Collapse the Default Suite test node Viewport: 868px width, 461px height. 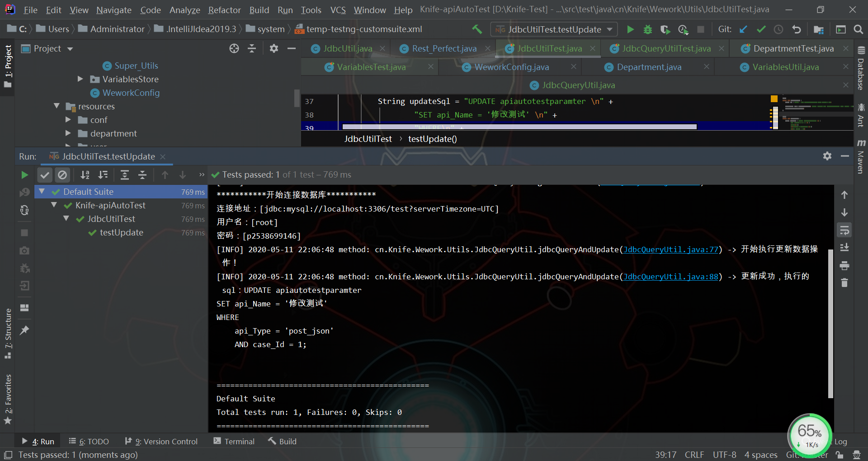click(42, 192)
